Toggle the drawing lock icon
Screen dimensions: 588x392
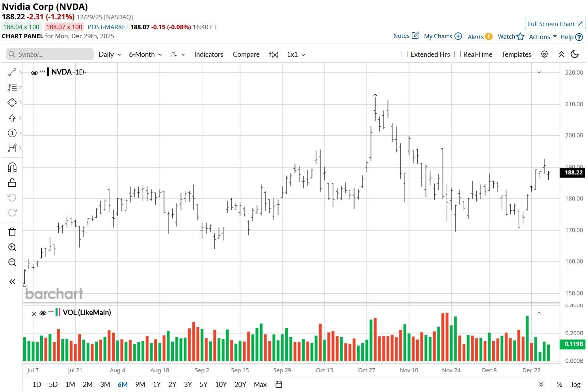pyautogui.click(x=12, y=183)
